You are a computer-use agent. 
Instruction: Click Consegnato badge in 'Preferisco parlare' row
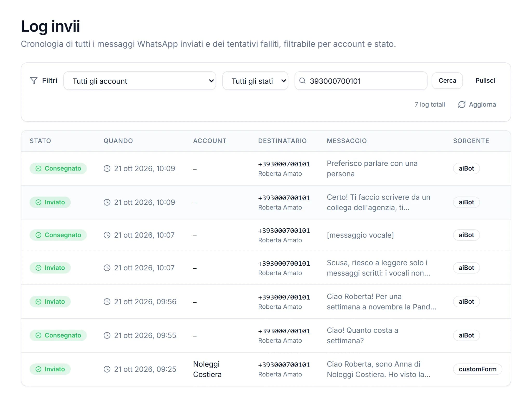pos(58,168)
